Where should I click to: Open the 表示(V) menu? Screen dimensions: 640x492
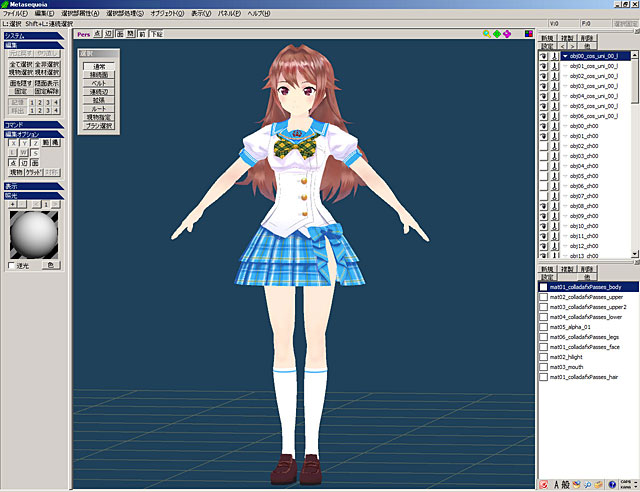click(x=201, y=13)
